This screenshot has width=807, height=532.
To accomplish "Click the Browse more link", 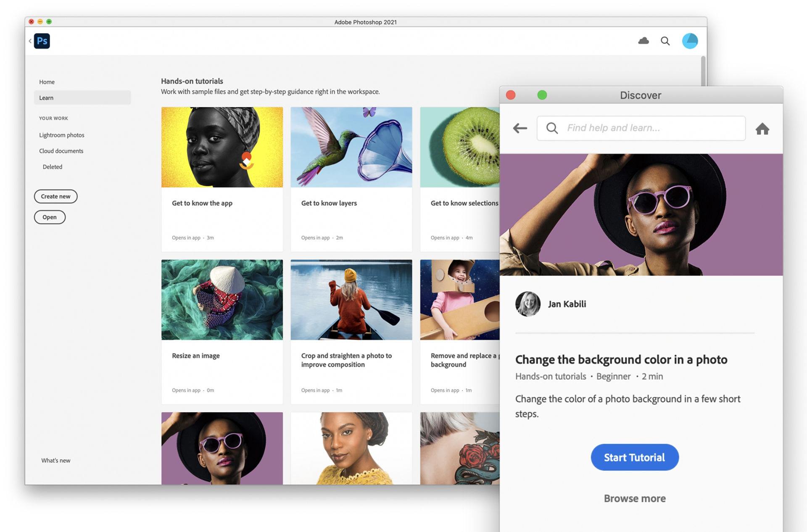I will point(634,498).
